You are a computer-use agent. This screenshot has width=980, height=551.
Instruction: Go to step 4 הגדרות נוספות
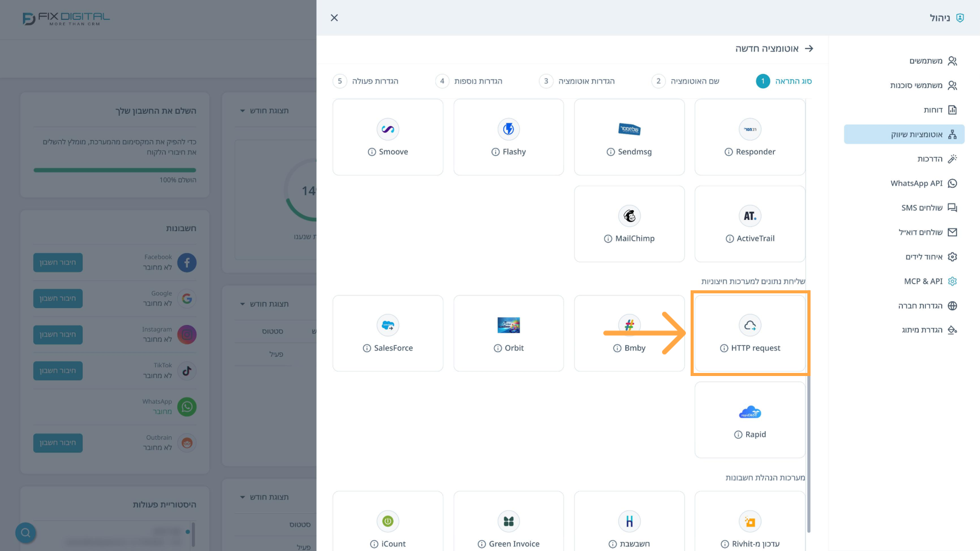[469, 81]
